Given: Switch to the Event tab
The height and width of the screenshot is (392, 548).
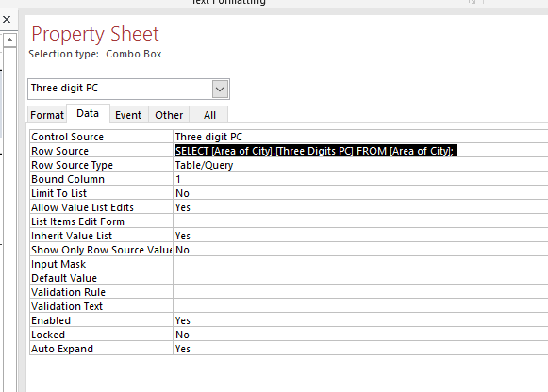Looking at the screenshot, I should 128,115.
